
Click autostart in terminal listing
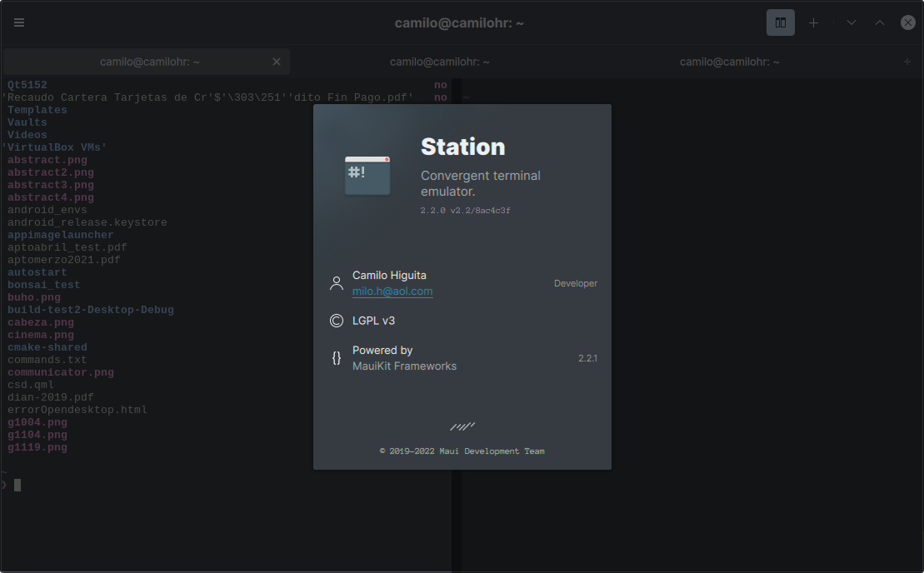click(37, 272)
